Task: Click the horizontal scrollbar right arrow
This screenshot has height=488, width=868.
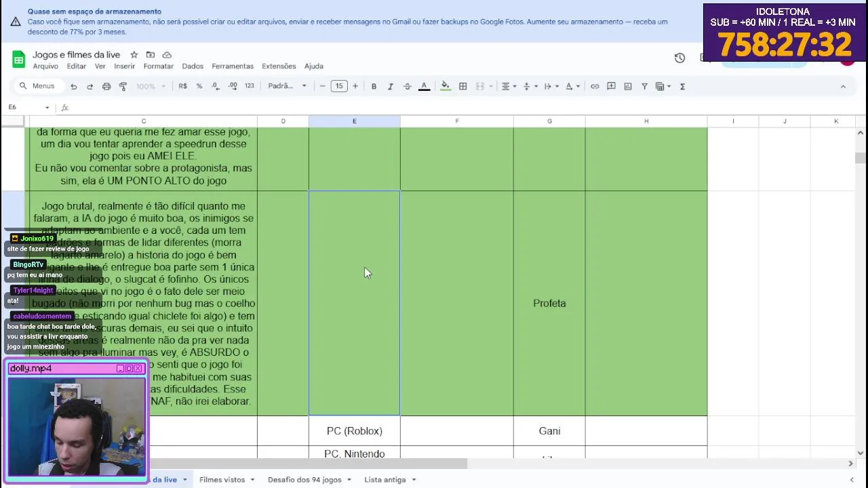Action: pos(850,464)
